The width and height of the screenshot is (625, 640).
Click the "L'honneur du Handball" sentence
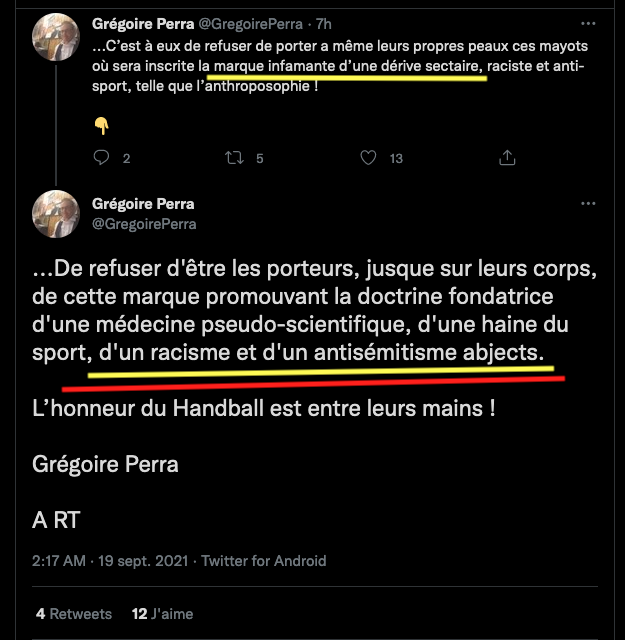[x=263, y=410]
